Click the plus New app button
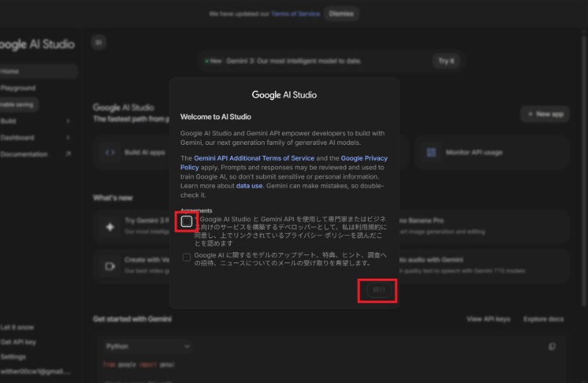The height and width of the screenshot is (383, 588). [545, 114]
